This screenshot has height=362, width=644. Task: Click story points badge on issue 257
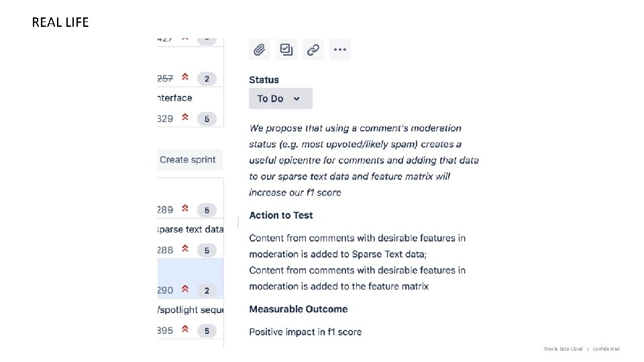(x=207, y=78)
